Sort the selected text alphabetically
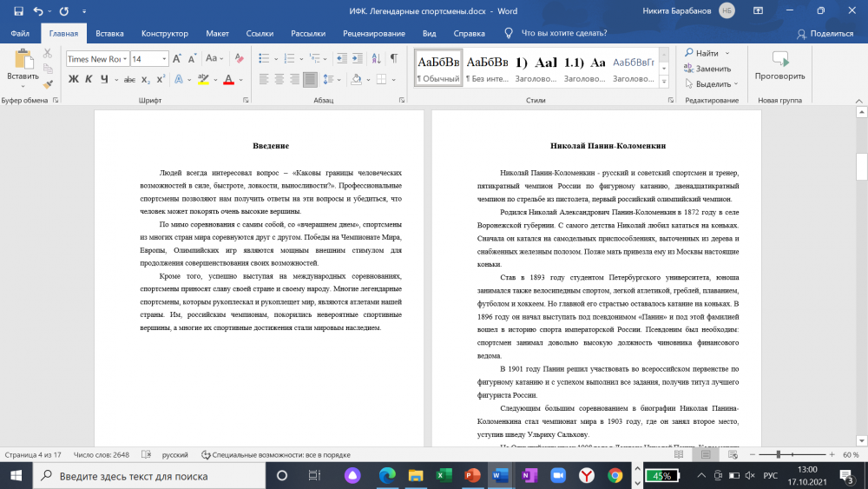Screen dimensions: 868x489 click(377, 59)
